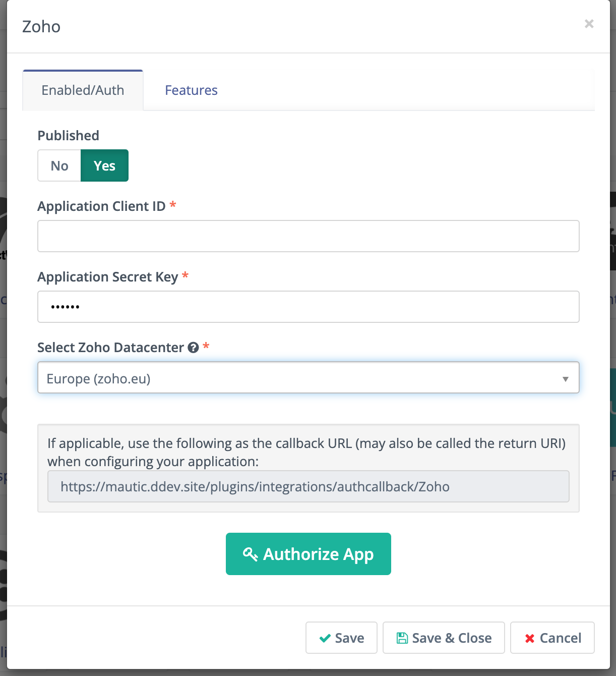This screenshot has width=616, height=676.
Task: Click into the Application Secret Key field
Action: click(308, 307)
